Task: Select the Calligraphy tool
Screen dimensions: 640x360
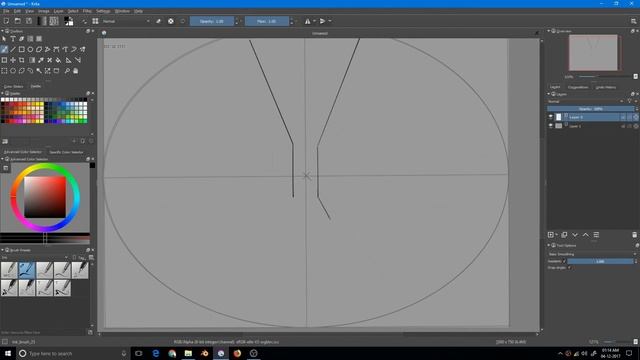Action: pos(22,39)
